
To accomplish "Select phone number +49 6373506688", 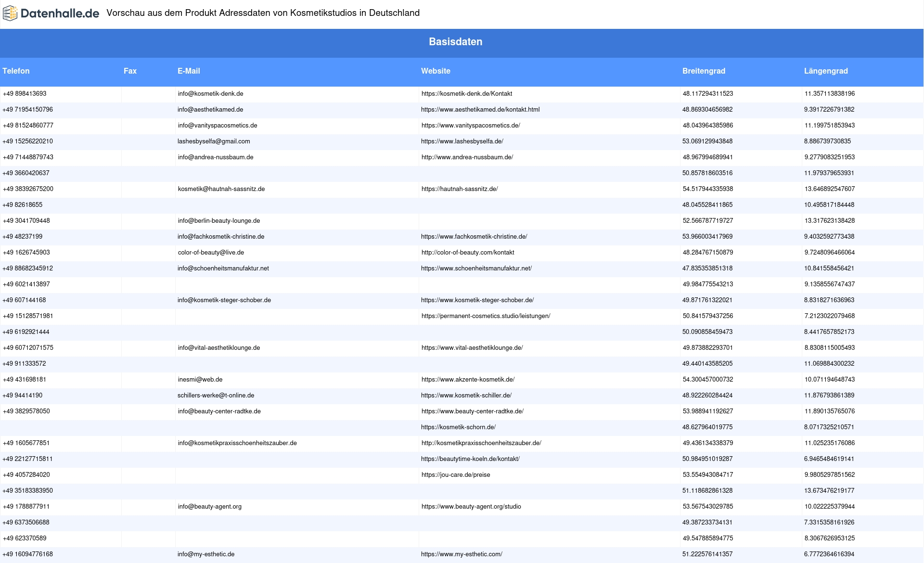I will click(x=26, y=523).
